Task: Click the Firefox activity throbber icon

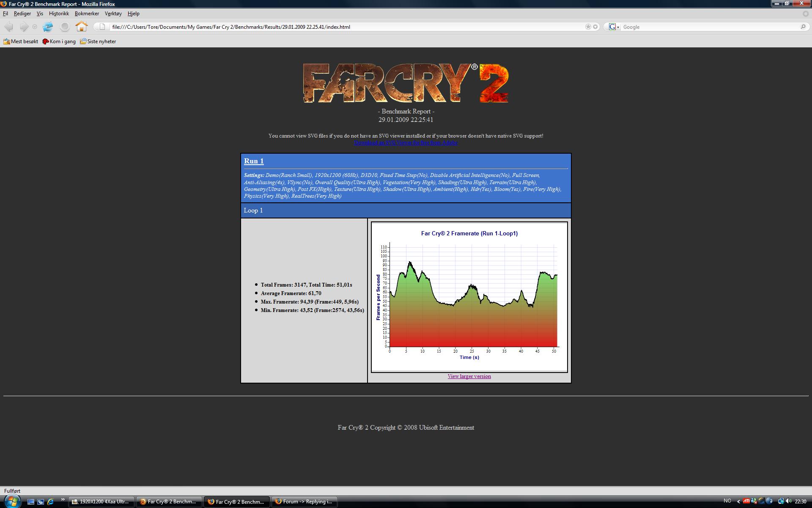Action: coord(806,14)
